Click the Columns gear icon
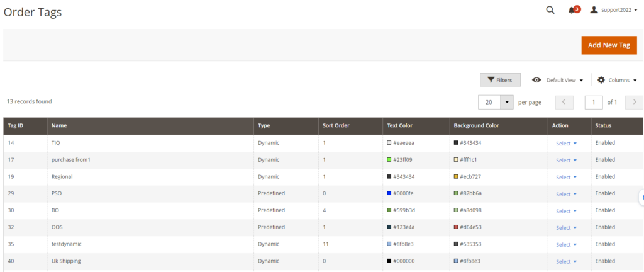Viewport: 644px width, 272px height. pyautogui.click(x=601, y=80)
